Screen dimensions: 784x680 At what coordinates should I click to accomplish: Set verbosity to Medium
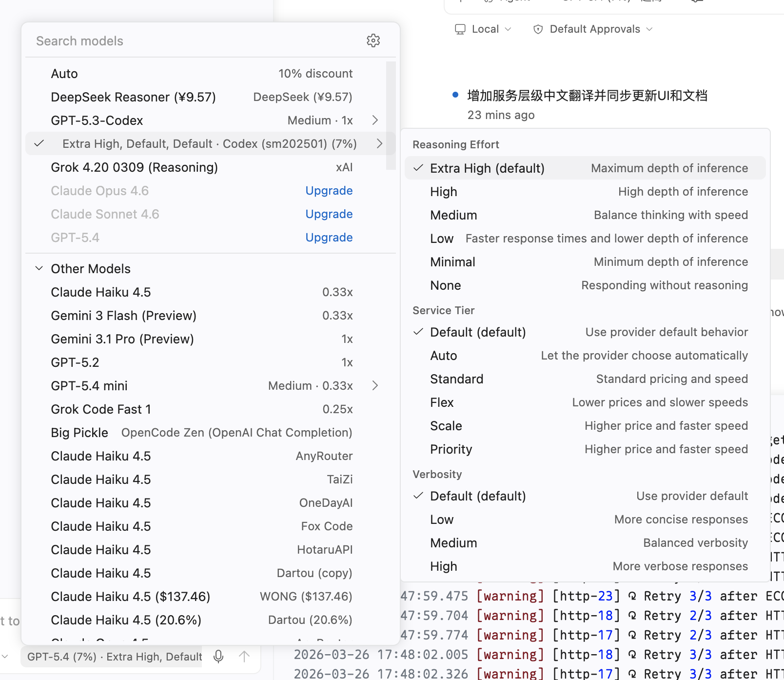(585, 542)
